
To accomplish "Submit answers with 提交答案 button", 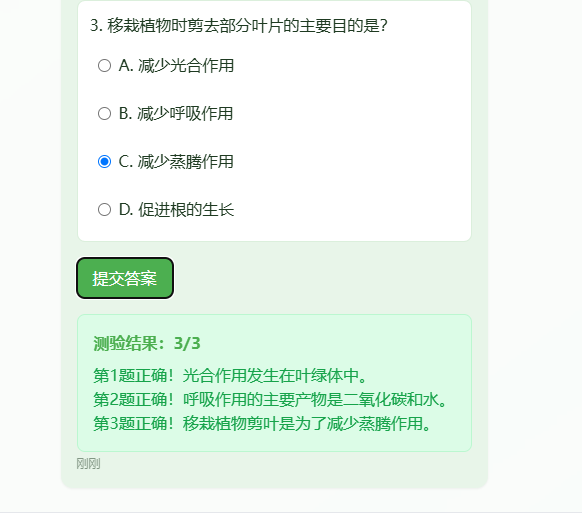I will [125, 278].
